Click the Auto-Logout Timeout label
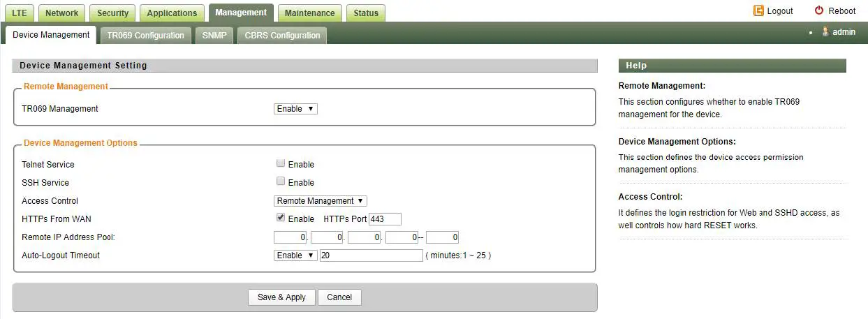 [61, 255]
